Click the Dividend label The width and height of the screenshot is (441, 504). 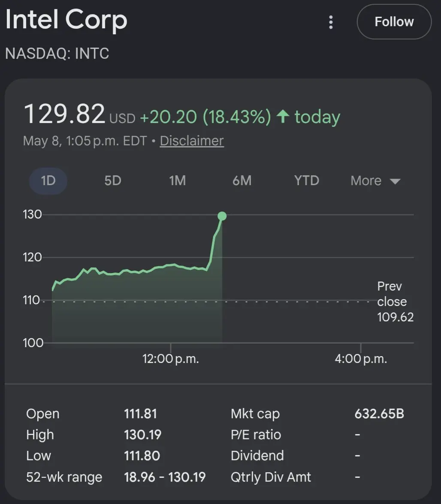pos(257,456)
